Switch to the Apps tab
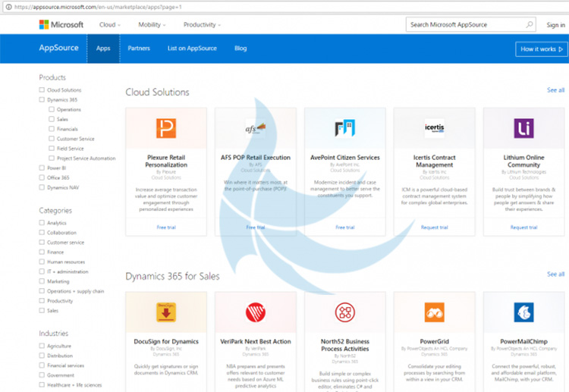 pos(103,49)
